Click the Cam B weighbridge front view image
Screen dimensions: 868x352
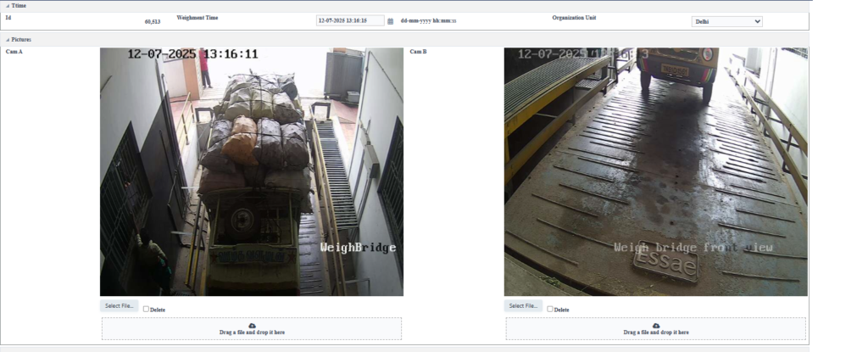click(655, 171)
